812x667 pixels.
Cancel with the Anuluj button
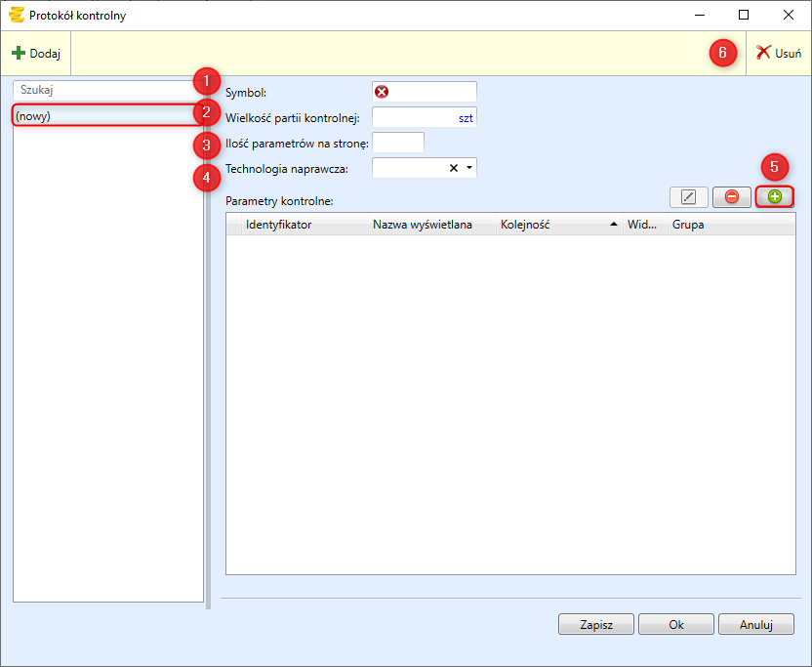pyautogui.click(x=755, y=624)
